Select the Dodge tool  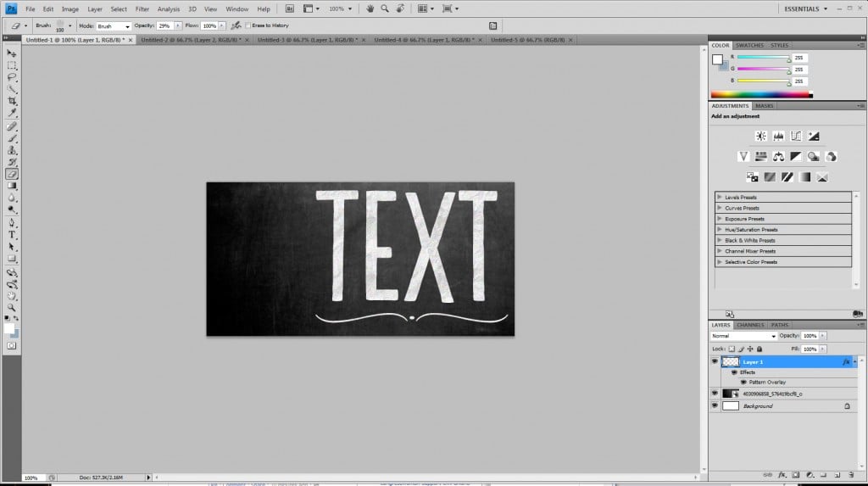(12, 210)
